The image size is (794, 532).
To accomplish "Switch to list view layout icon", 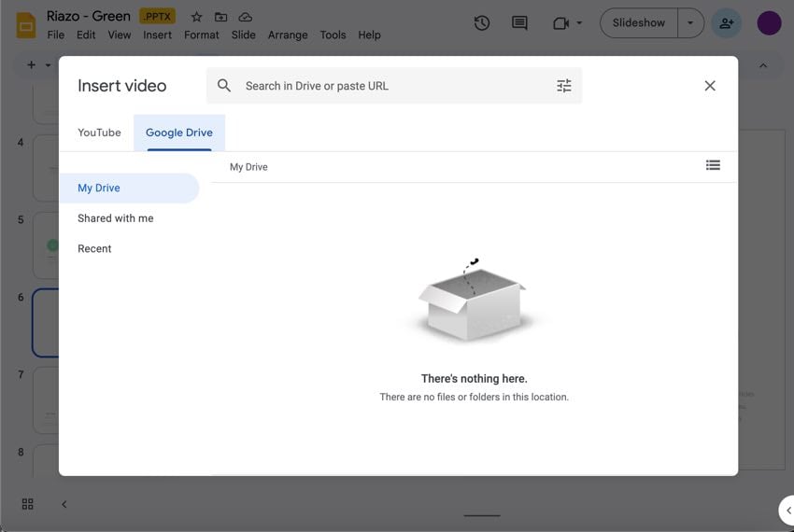I will pos(713,165).
